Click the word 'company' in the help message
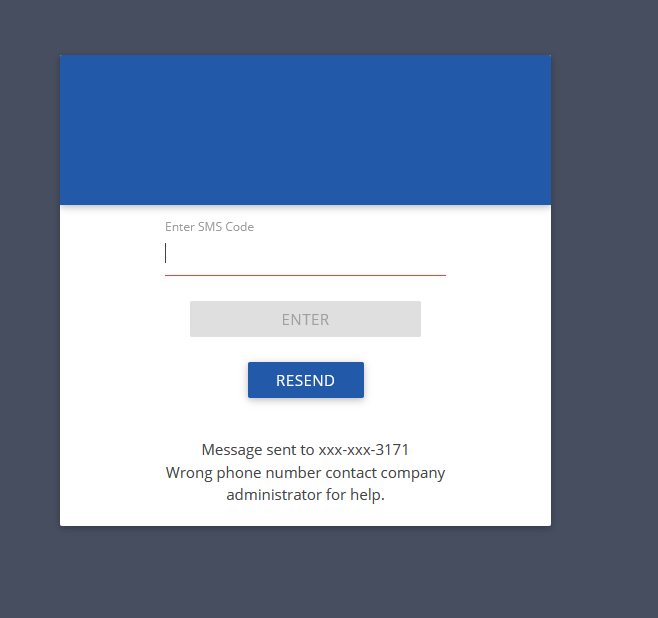 [413, 474]
